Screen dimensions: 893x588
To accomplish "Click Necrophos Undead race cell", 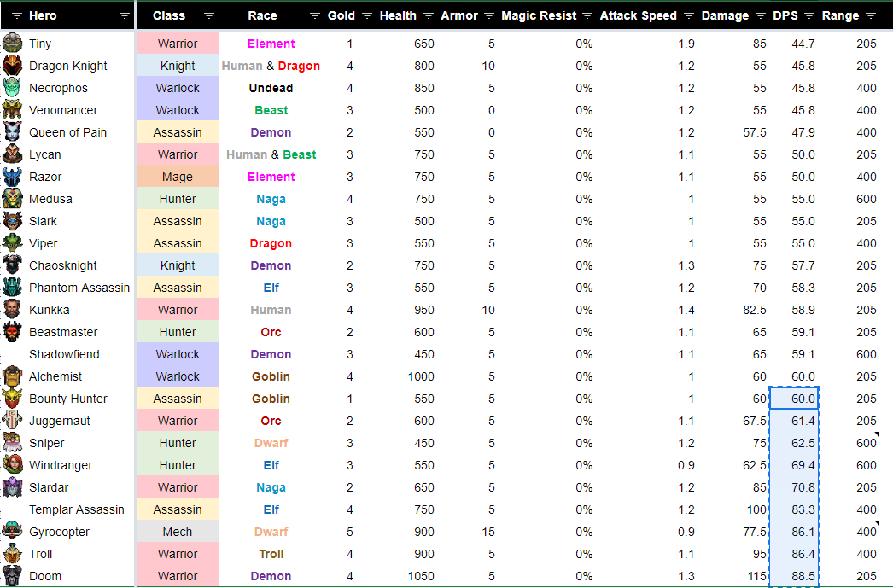I will point(271,88).
